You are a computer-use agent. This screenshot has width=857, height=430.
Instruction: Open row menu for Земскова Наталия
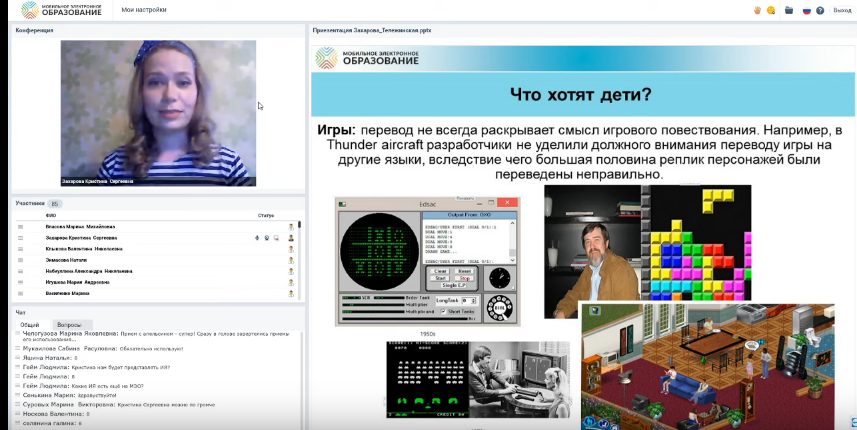[20, 260]
